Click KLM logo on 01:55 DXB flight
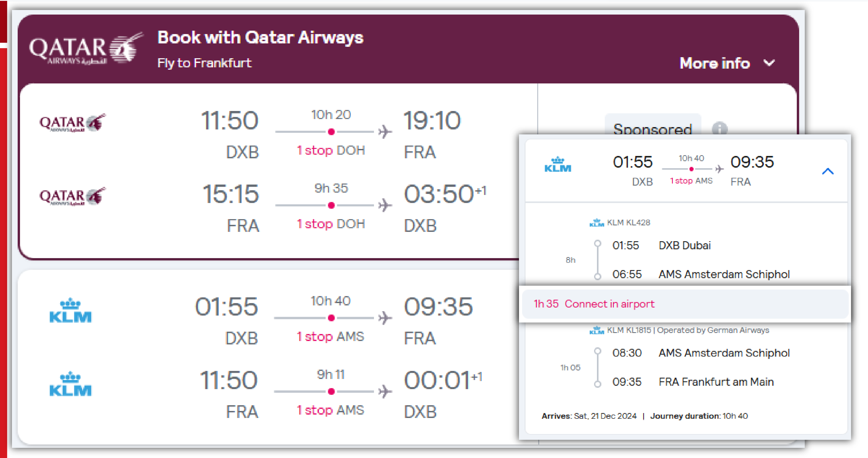Viewport: 868px width, 458px height. pos(70,310)
